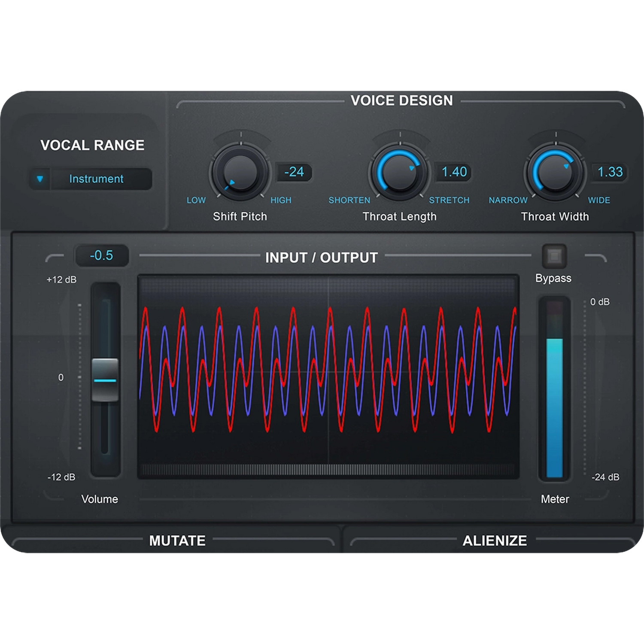The width and height of the screenshot is (644, 644).
Task: Click the Instrument vocal range selection box
Action: [97, 179]
